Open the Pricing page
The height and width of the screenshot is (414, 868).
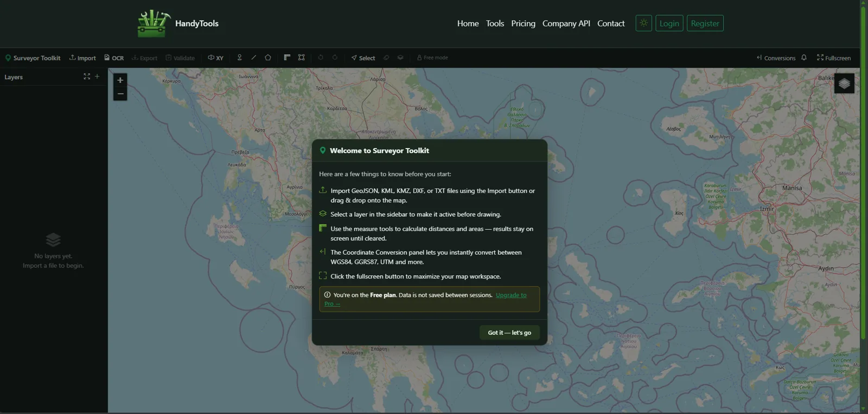pyautogui.click(x=524, y=23)
